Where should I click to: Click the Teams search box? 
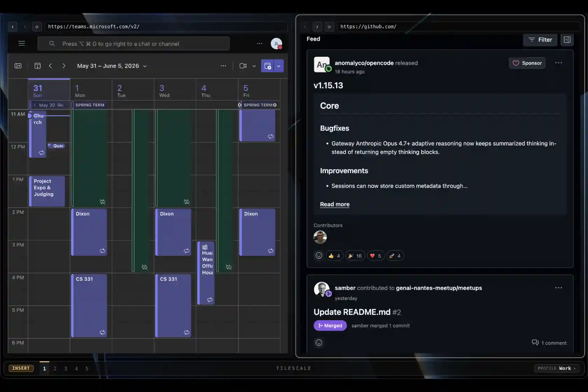(133, 44)
